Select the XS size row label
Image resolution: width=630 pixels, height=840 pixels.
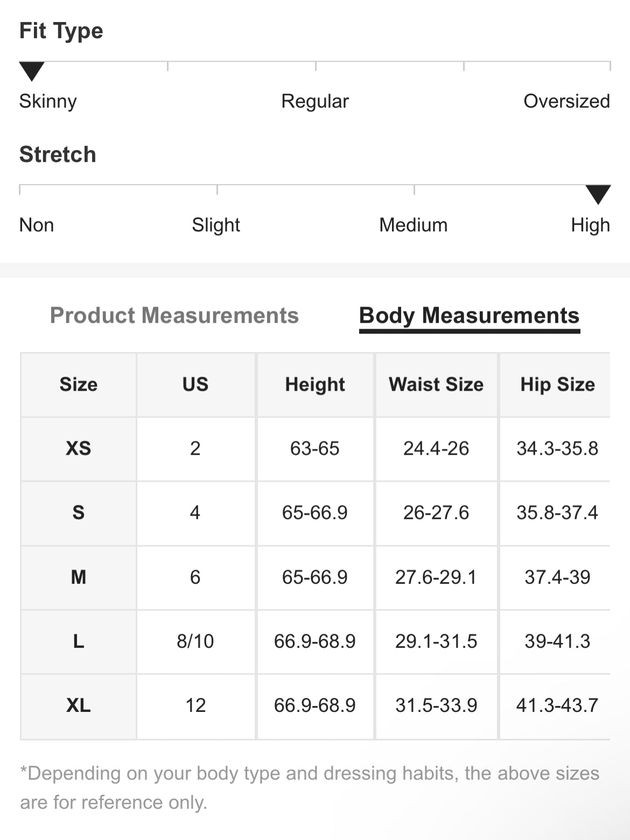pos(79,448)
